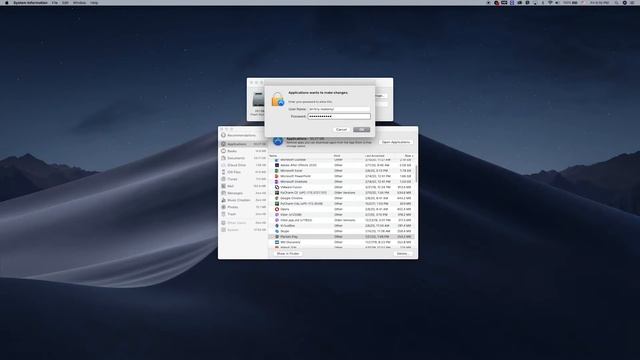The height and width of the screenshot is (360, 640).
Task: Select the PyCharm Edu row
Action: click(341, 204)
